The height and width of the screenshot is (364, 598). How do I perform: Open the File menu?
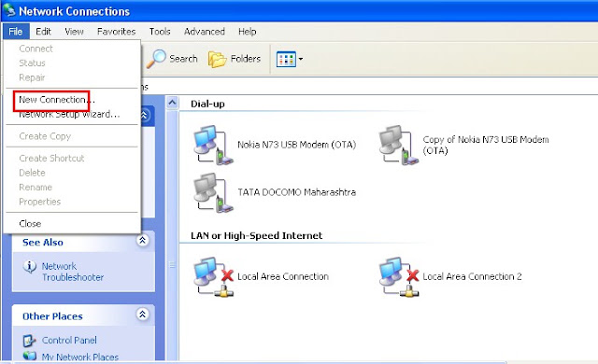coord(16,31)
